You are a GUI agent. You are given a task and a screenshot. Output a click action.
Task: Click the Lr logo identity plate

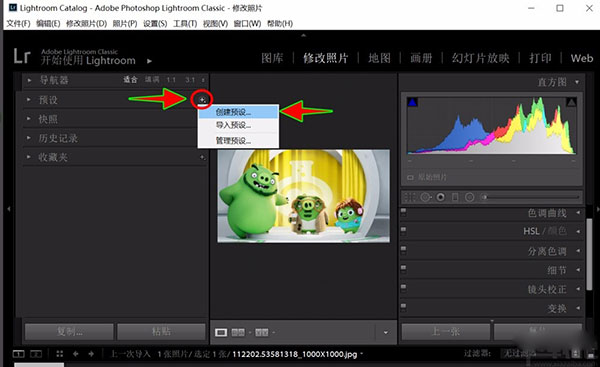pyautogui.click(x=21, y=56)
